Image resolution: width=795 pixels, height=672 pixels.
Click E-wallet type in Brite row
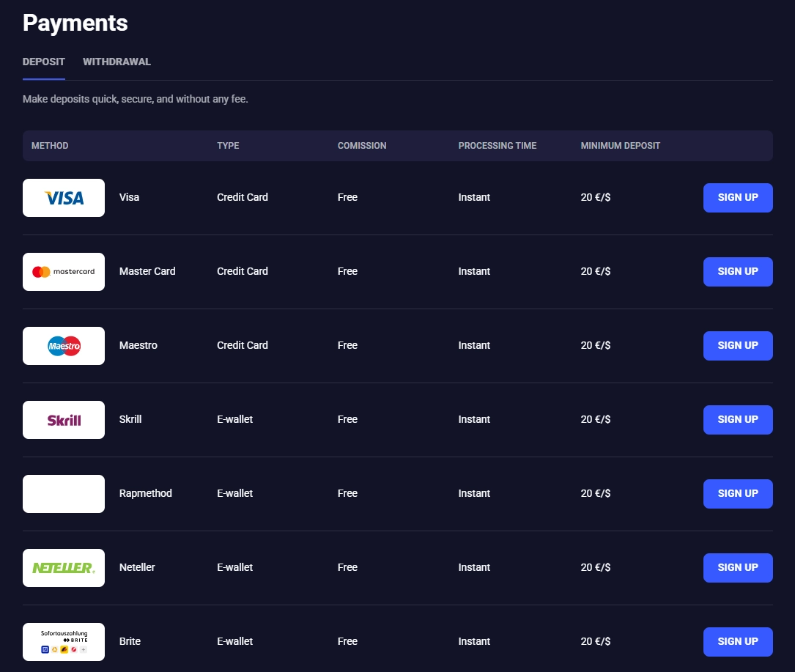tap(234, 641)
